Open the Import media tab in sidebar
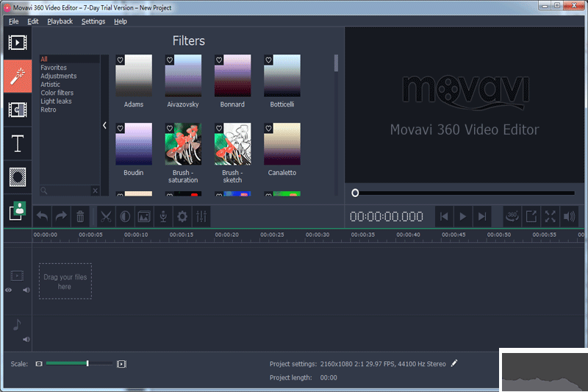Image resolution: width=588 pixels, height=392 pixels. [x=18, y=43]
